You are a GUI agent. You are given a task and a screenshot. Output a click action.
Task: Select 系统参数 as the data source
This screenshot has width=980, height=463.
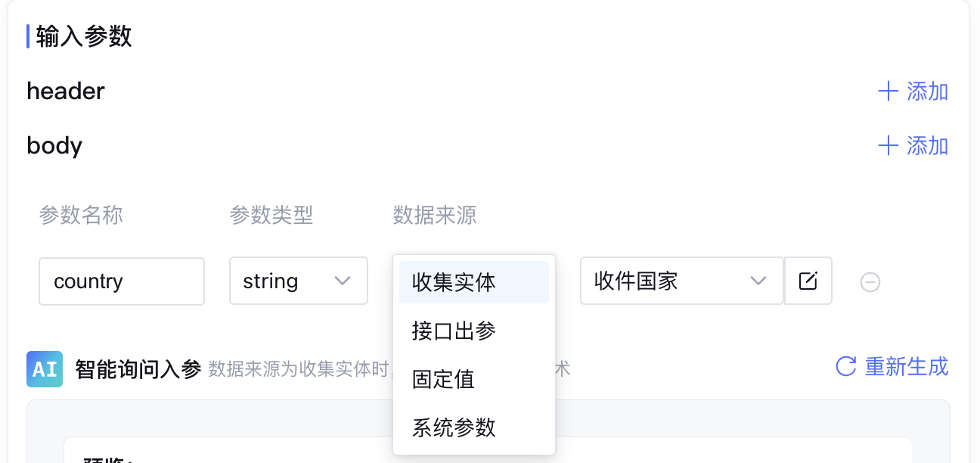[454, 427]
